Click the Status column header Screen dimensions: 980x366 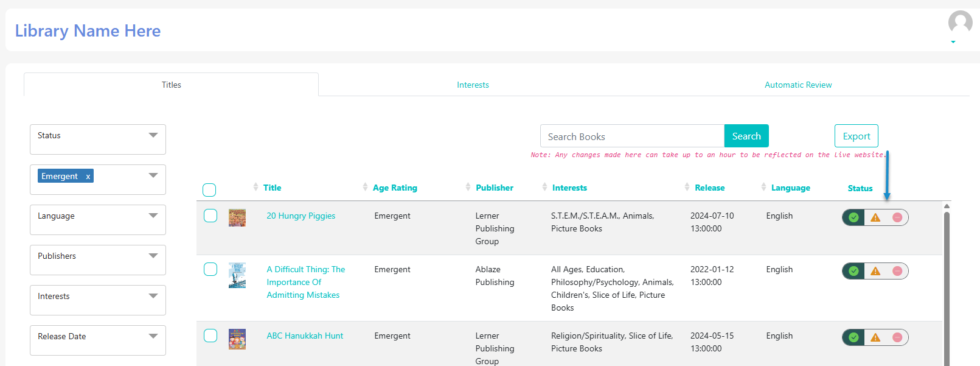tap(860, 188)
